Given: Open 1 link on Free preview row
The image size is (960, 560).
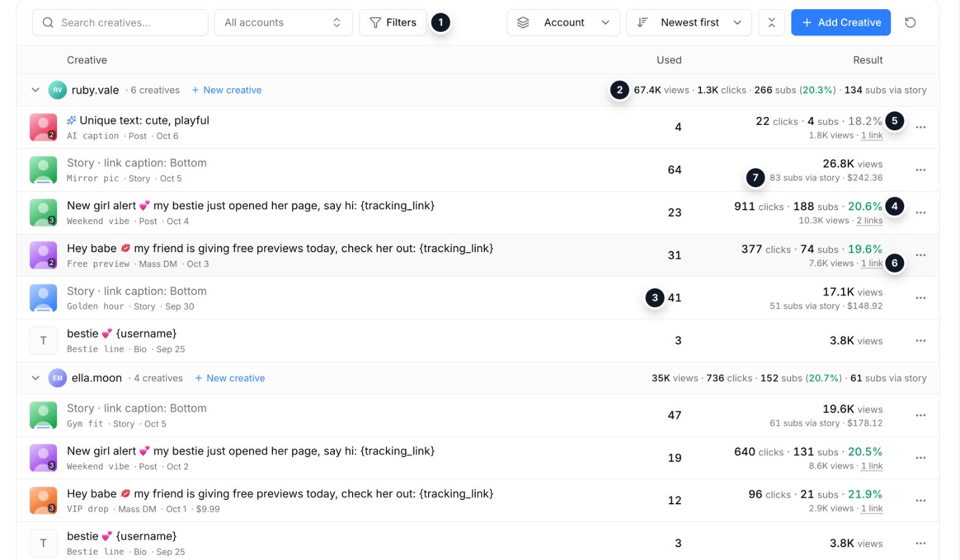Looking at the screenshot, I should pyautogui.click(x=872, y=264).
